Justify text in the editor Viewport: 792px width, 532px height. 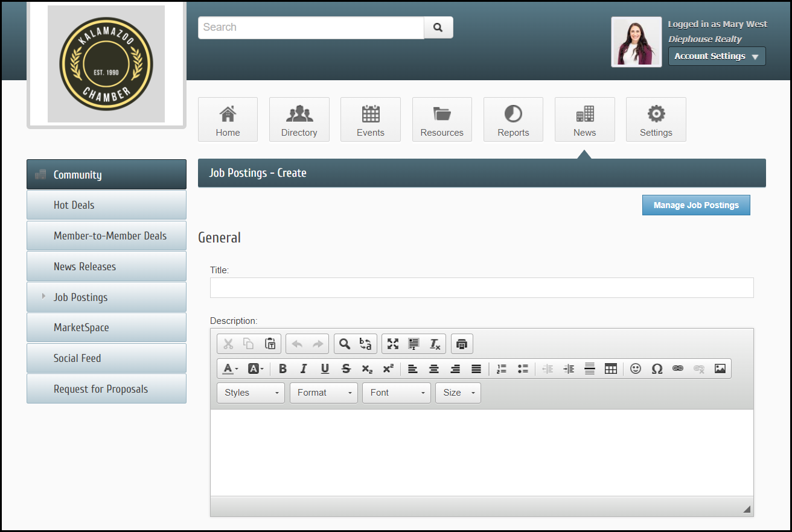pos(476,369)
